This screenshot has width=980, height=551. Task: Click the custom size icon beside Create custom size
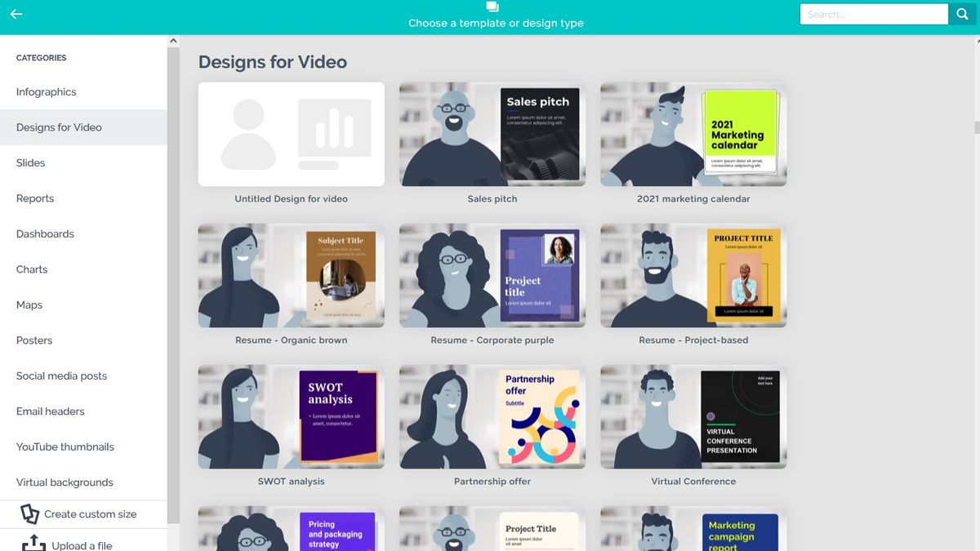point(30,513)
